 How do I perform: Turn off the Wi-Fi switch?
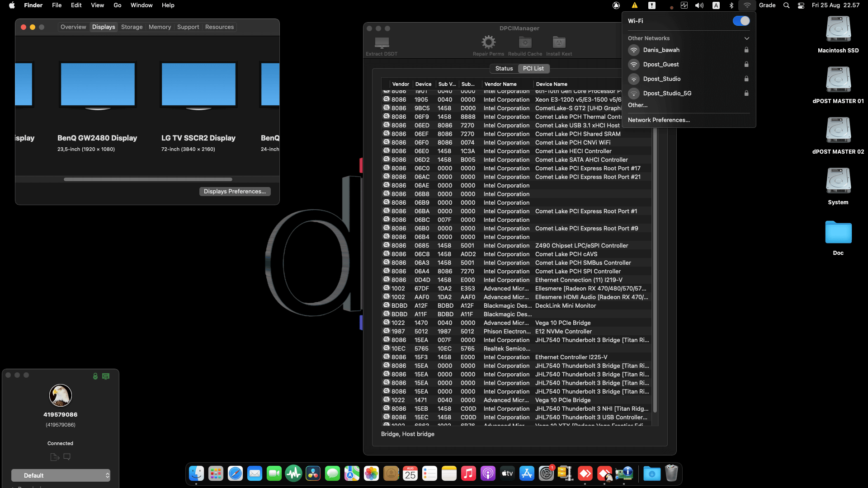coord(741,21)
